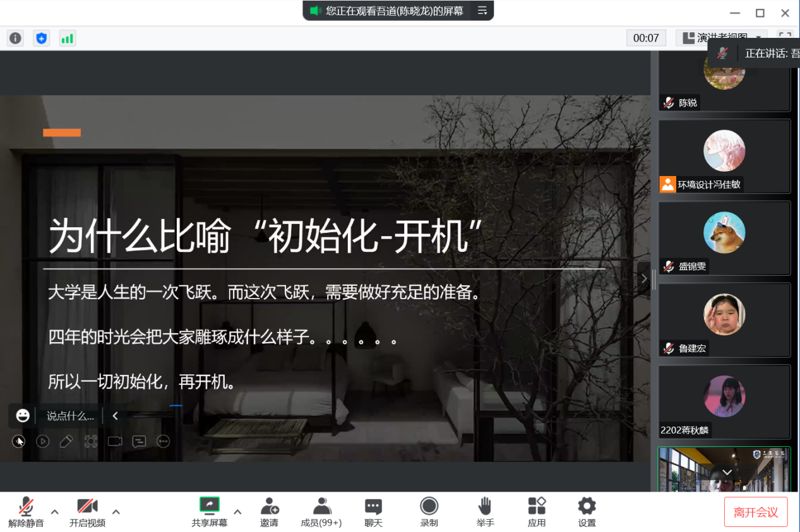Expand audio options arrow beside 解除静音
This screenshot has height=532, width=800.
pos(55,511)
